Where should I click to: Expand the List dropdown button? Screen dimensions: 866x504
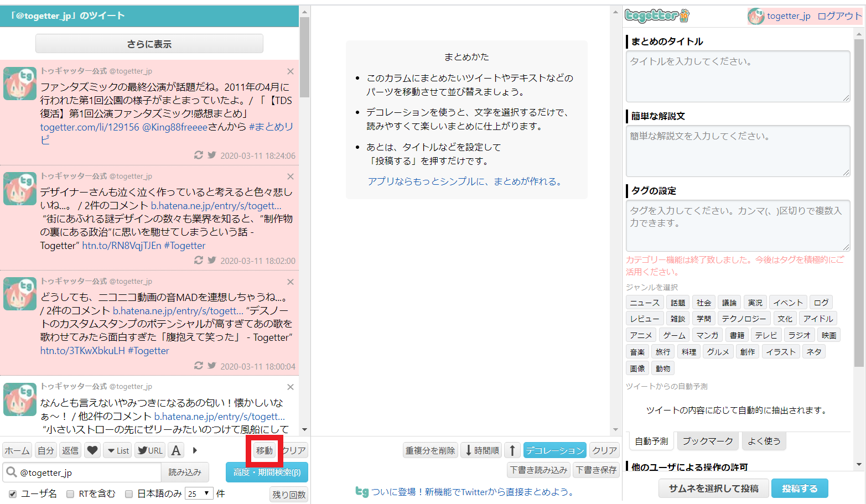pyautogui.click(x=118, y=450)
